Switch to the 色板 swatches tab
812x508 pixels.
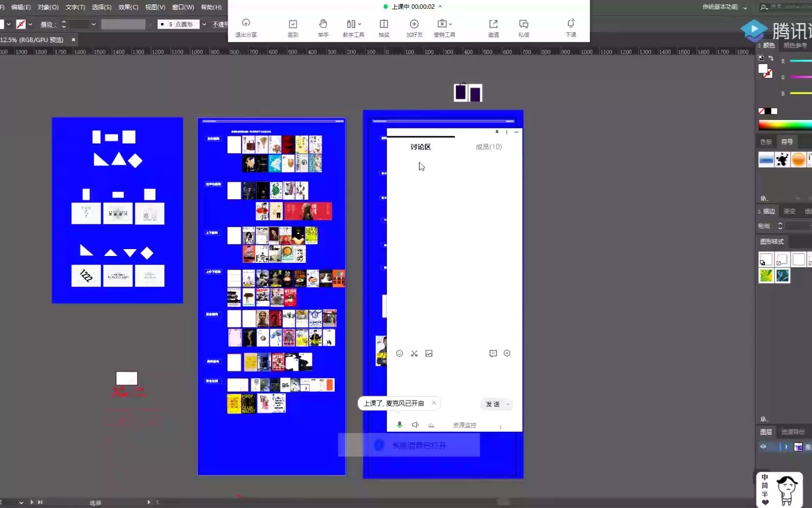click(x=766, y=142)
